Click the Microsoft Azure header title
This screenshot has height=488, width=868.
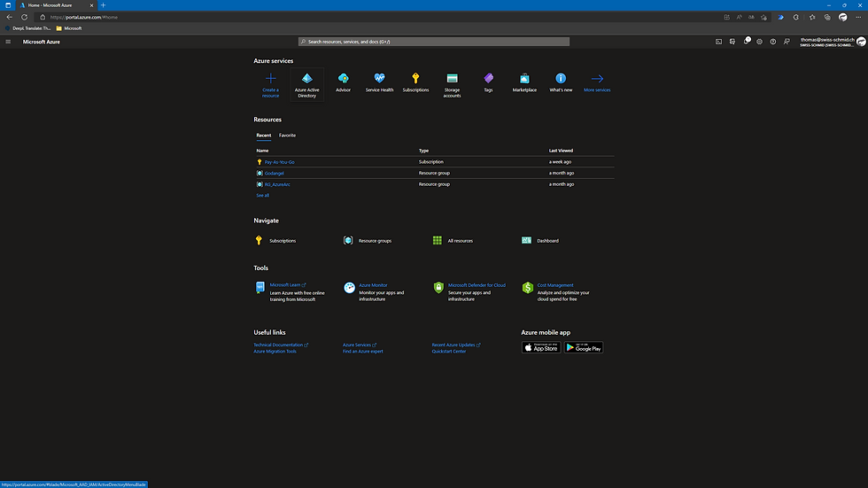click(x=41, y=42)
